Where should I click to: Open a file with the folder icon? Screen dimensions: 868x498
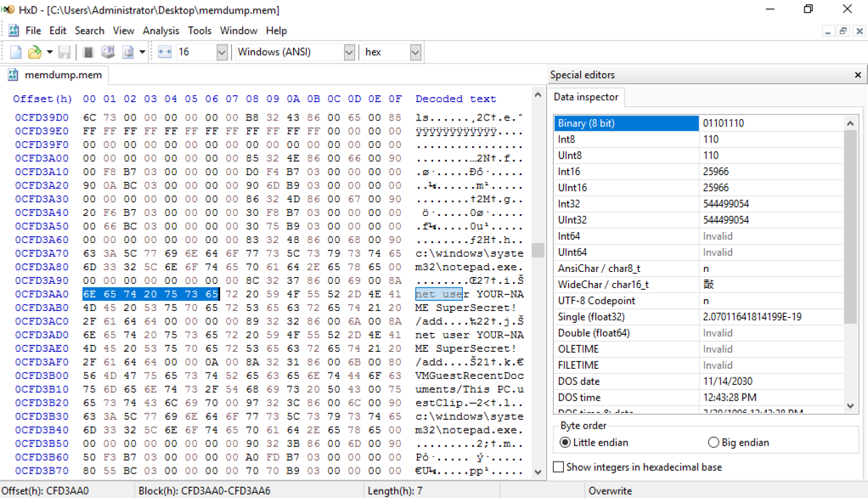(x=34, y=52)
